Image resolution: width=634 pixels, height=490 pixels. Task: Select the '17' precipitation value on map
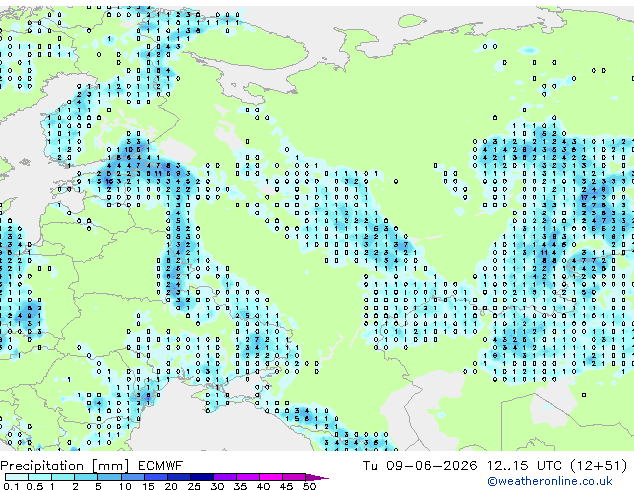[584, 198]
